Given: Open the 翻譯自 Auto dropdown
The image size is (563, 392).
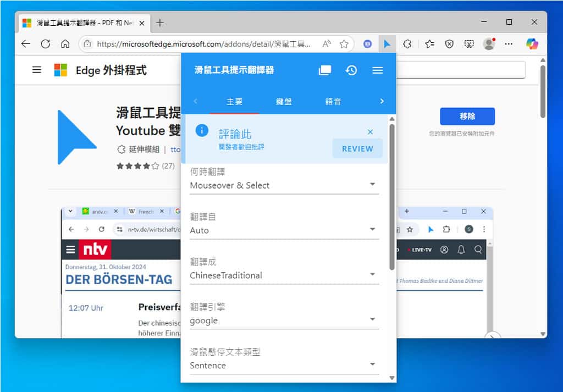Looking at the screenshot, I should click(284, 230).
